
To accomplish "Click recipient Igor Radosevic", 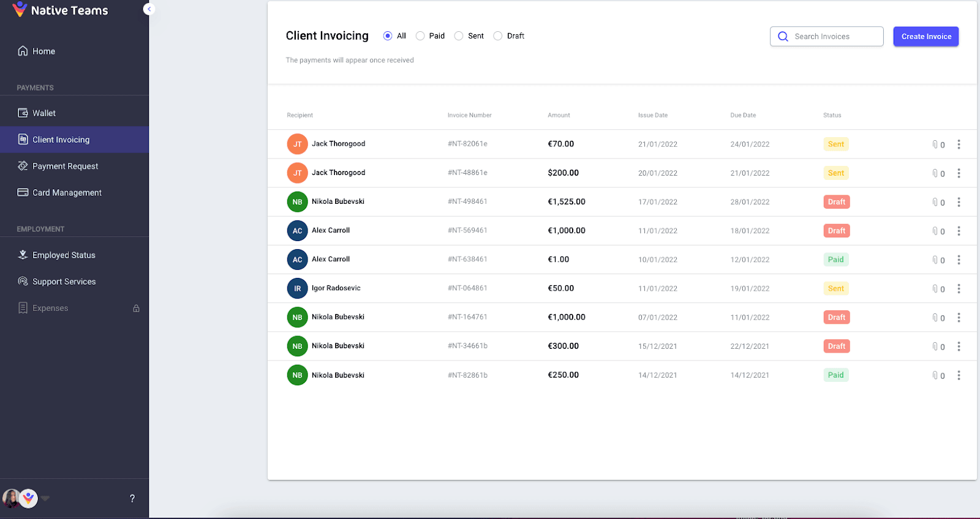I will [336, 288].
